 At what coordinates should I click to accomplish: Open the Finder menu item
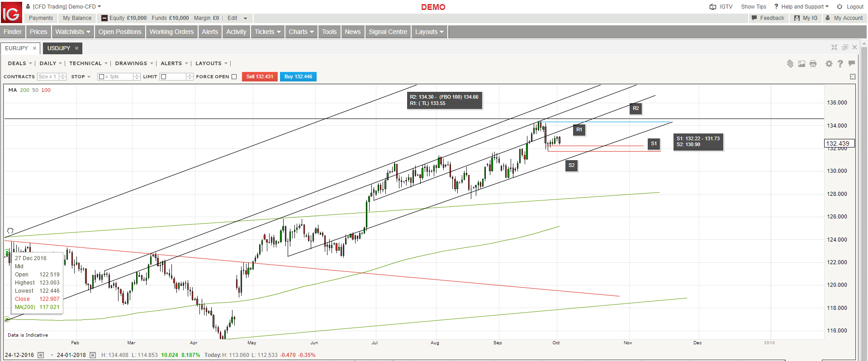click(x=13, y=32)
